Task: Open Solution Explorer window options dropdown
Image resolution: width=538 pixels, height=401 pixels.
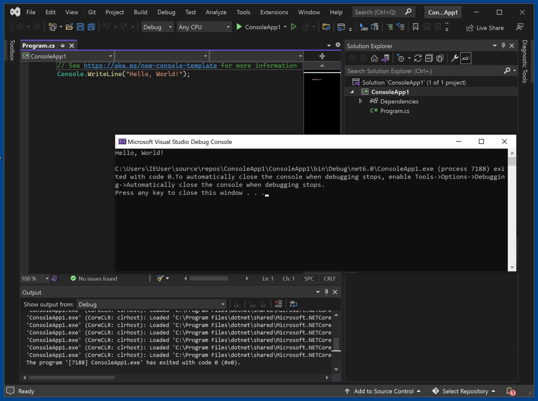Action: tap(494, 46)
